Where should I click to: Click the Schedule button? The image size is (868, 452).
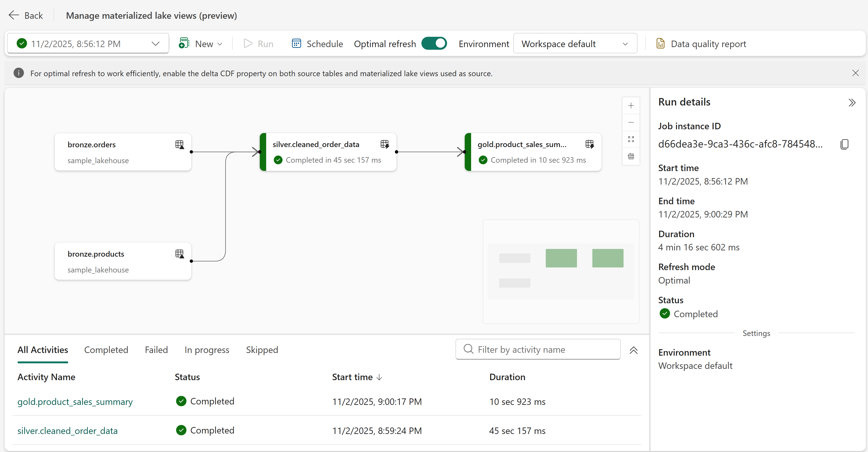point(317,44)
